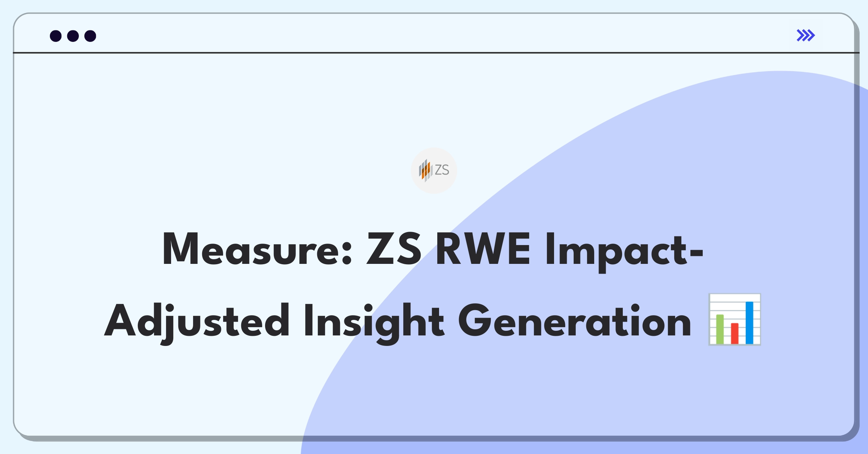
Task: Click the red bar in chart emoji
Action: [735, 333]
